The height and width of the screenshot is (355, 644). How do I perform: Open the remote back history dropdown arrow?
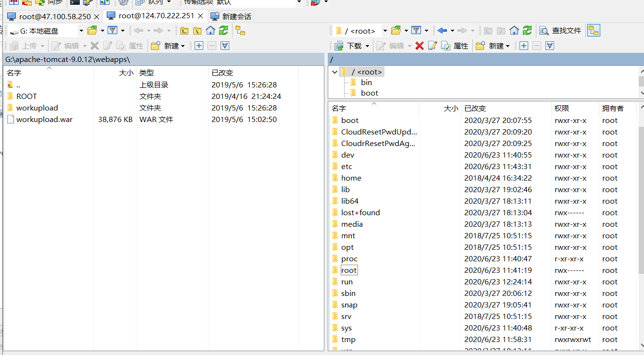click(452, 31)
